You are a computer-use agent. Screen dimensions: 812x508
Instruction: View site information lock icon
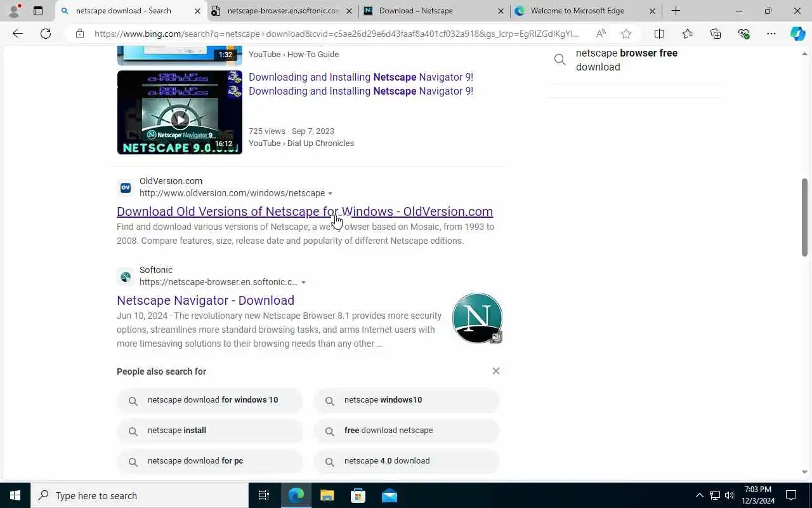80,34
